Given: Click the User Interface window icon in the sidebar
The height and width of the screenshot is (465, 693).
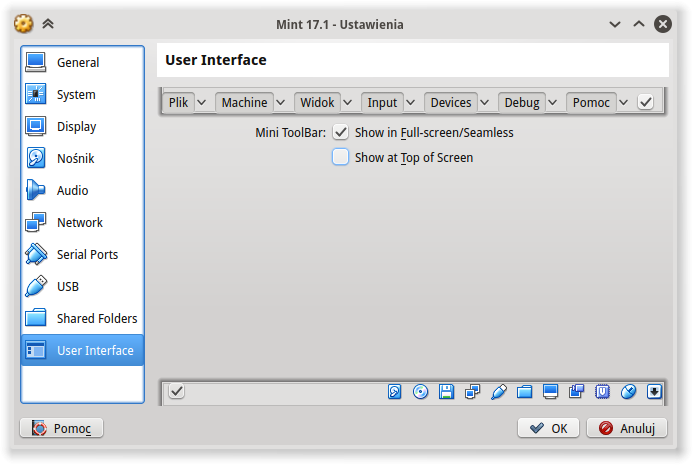Looking at the screenshot, I should point(35,350).
